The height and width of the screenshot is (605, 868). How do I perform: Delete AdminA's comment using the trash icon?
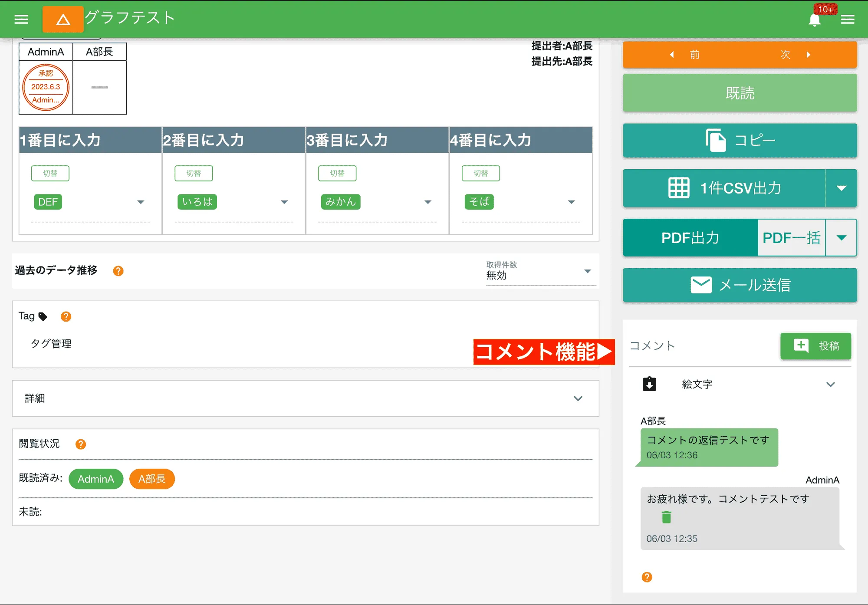666,516
